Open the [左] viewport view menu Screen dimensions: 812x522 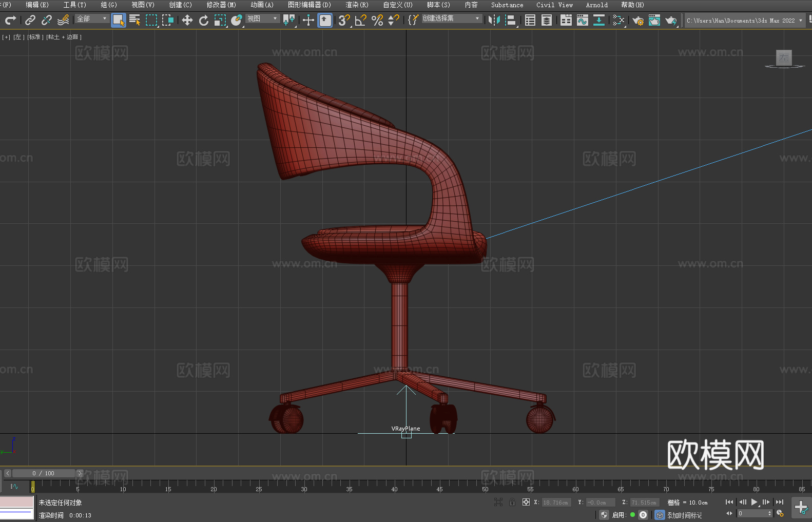pyautogui.click(x=18, y=37)
